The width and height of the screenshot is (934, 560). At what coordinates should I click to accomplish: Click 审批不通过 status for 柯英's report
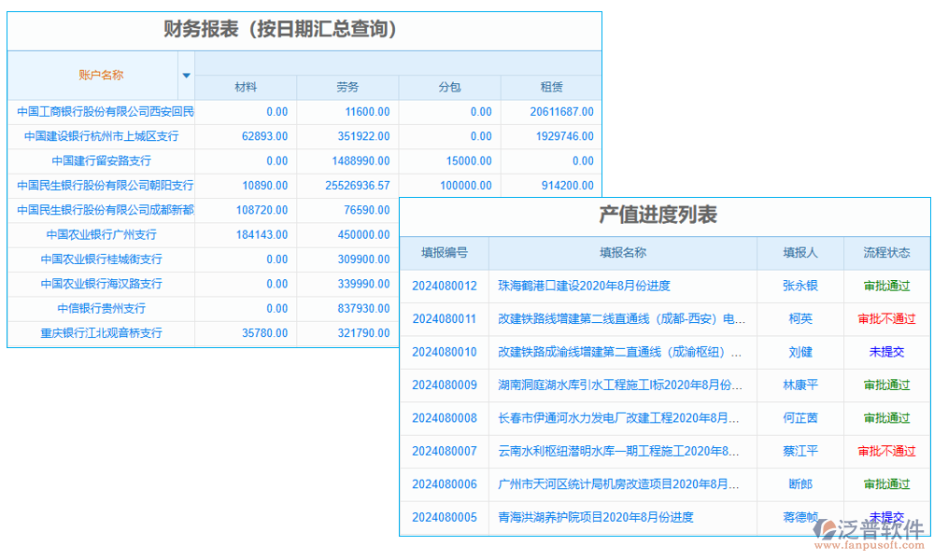[x=885, y=319]
